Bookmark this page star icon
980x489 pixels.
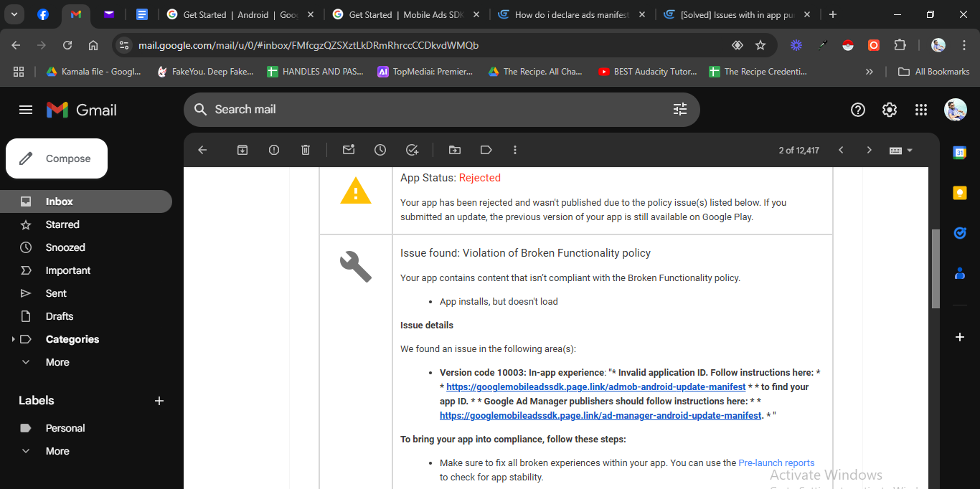(x=760, y=45)
